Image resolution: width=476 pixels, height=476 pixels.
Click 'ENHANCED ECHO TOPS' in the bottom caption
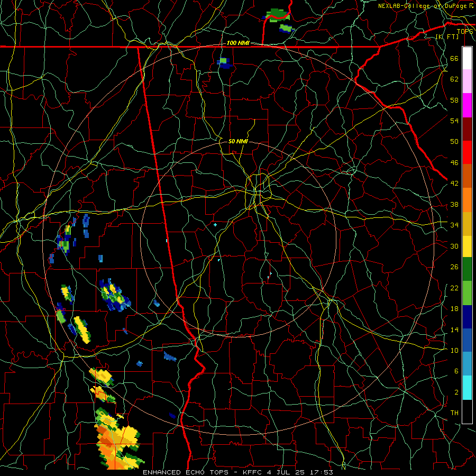pos(186,472)
